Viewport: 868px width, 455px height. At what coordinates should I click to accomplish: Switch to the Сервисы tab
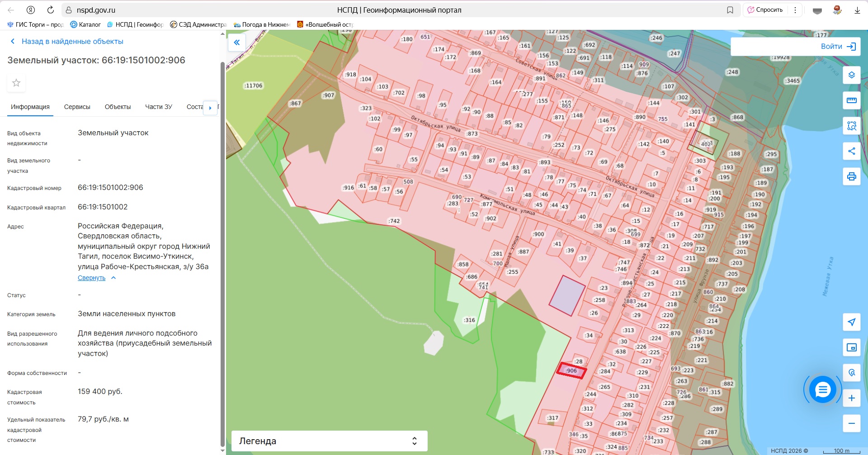click(77, 107)
